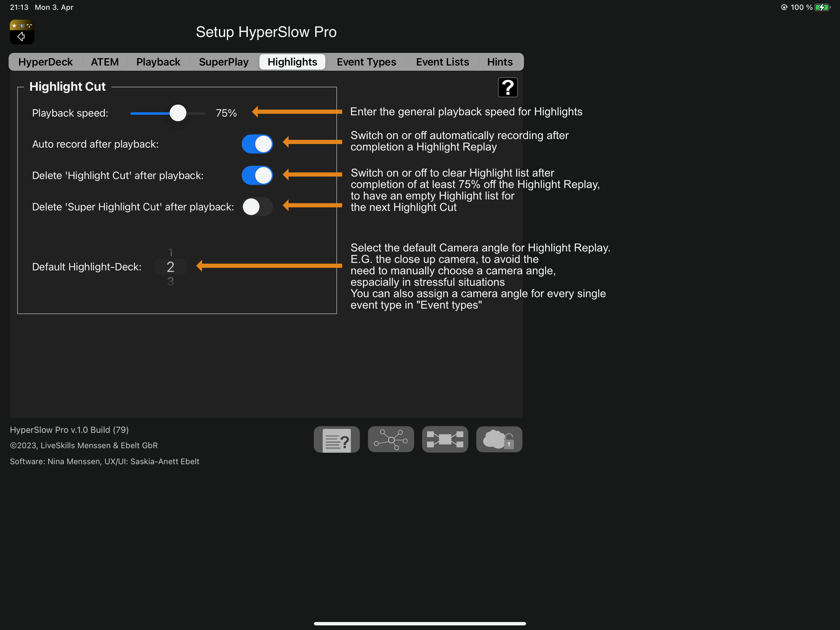
Task: Open the question mark help button
Action: pos(508,87)
